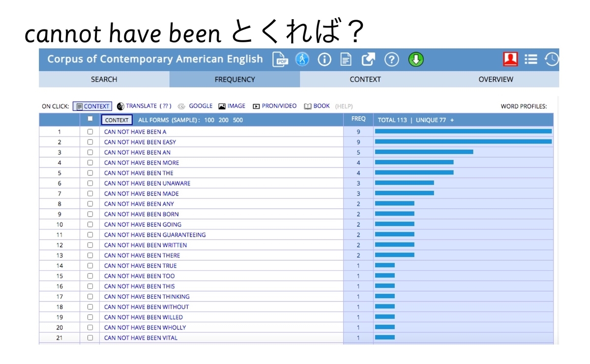The image size is (590, 364).
Task: Choose sample size 500
Action: tap(238, 120)
